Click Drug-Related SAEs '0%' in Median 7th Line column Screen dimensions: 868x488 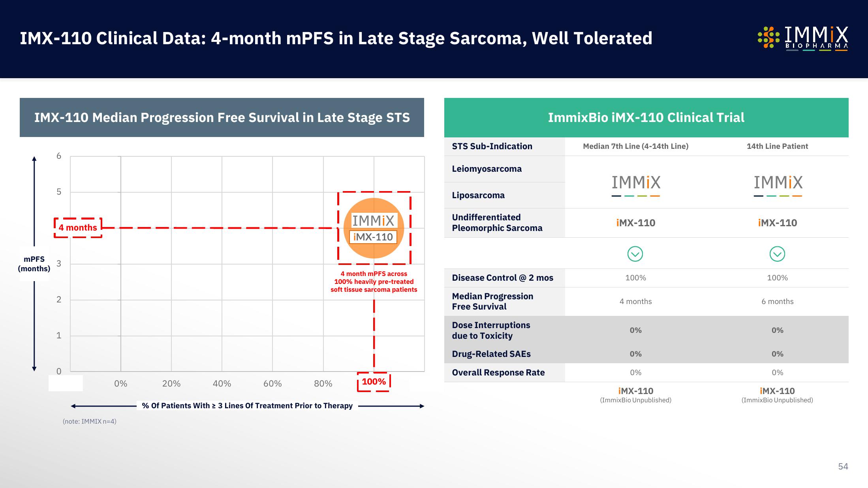pos(635,354)
